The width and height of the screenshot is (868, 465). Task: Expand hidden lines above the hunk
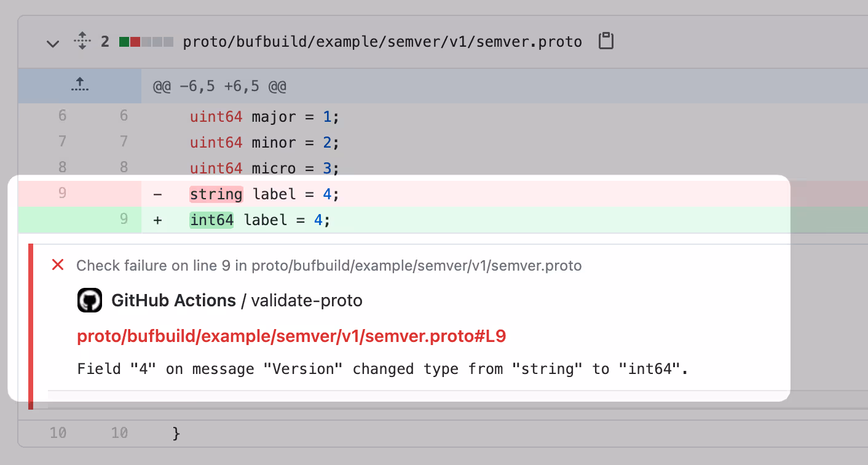click(80, 85)
